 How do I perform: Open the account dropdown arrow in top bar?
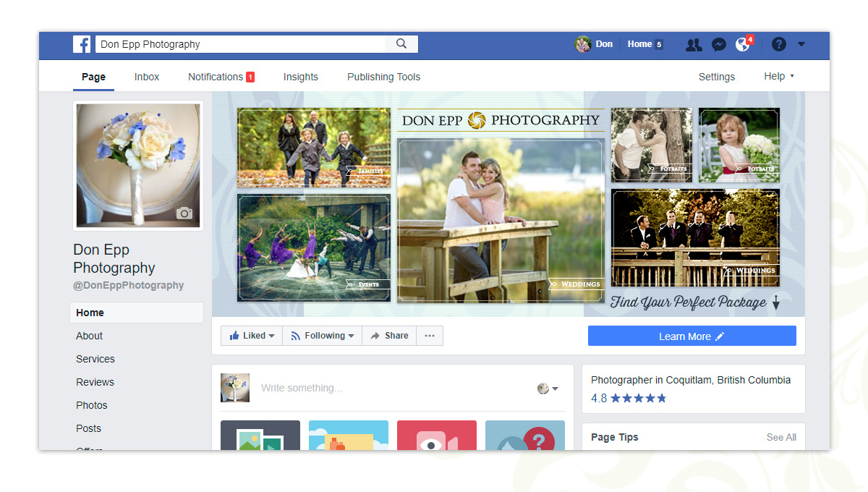[801, 44]
